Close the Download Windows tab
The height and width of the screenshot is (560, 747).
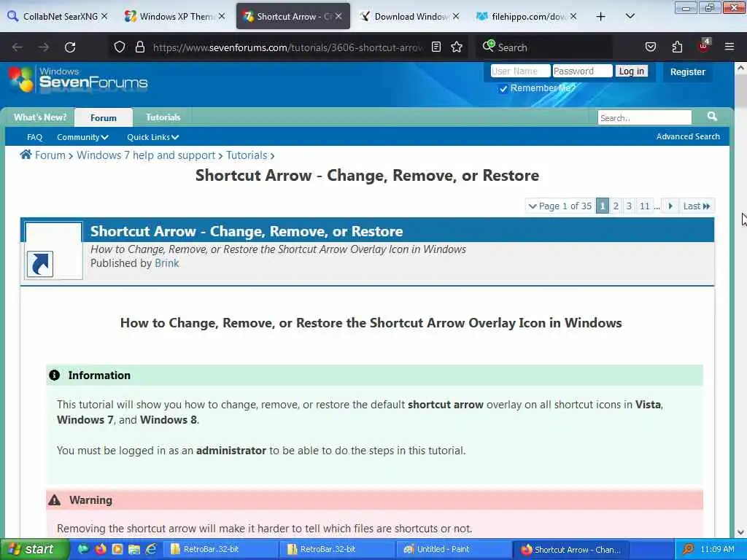pos(456,16)
